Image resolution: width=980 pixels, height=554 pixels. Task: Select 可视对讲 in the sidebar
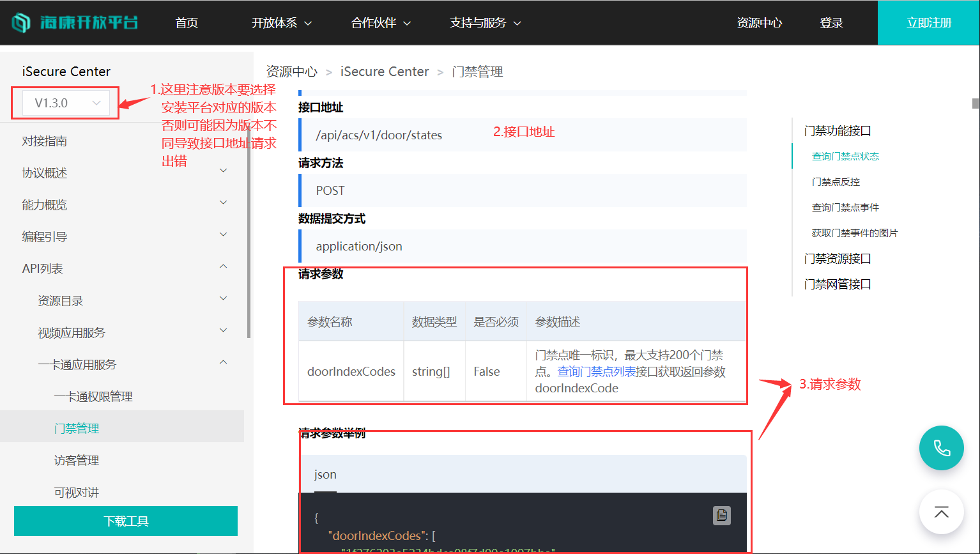77,492
